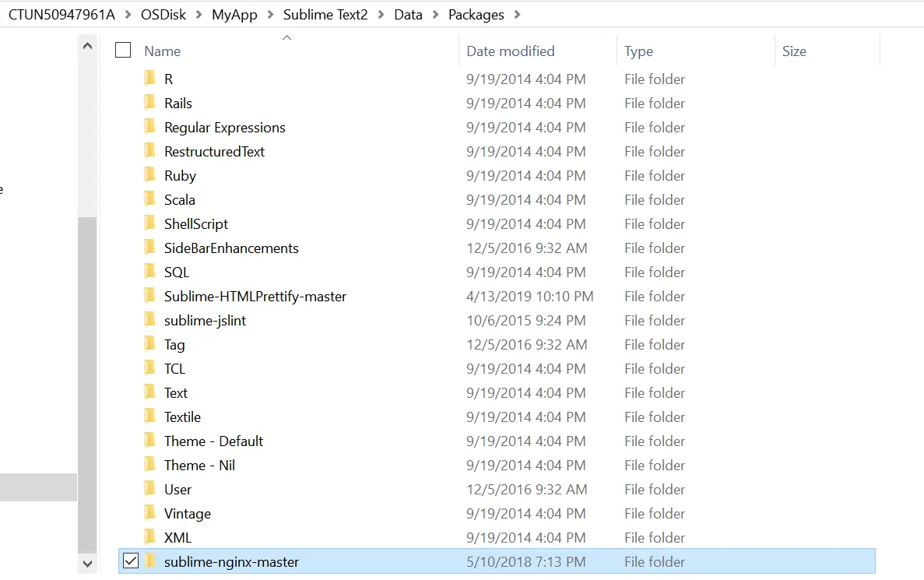Click the XML folder icon

(149, 537)
